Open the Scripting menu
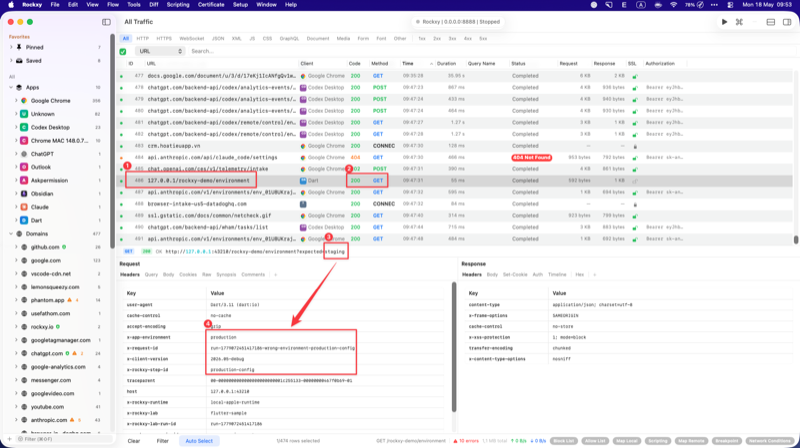 tap(178, 5)
